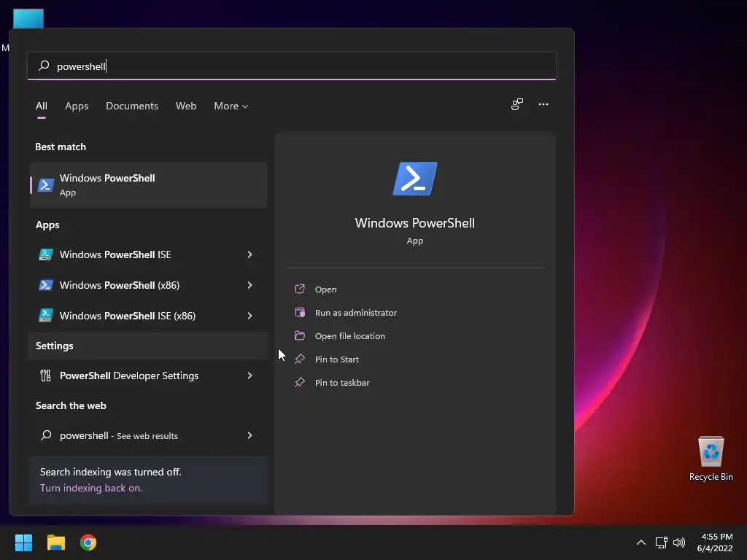Expand Windows PowerShell ISE options chevron
Screen dimensions: 747x560
coord(249,254)
